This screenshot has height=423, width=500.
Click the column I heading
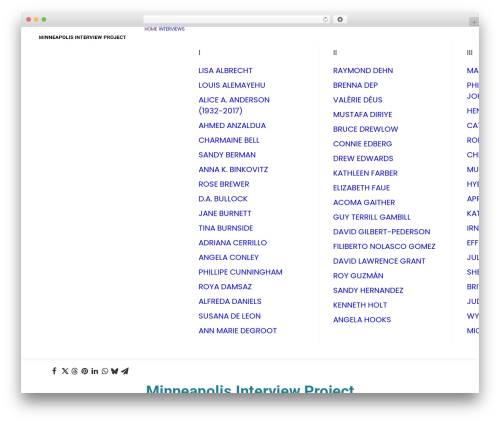click(x=199, y=53)
